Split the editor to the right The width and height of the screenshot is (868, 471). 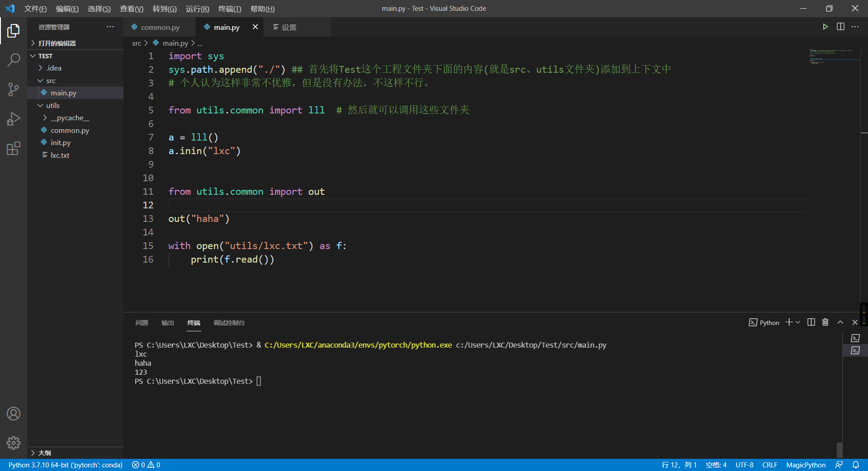[840, 27]
